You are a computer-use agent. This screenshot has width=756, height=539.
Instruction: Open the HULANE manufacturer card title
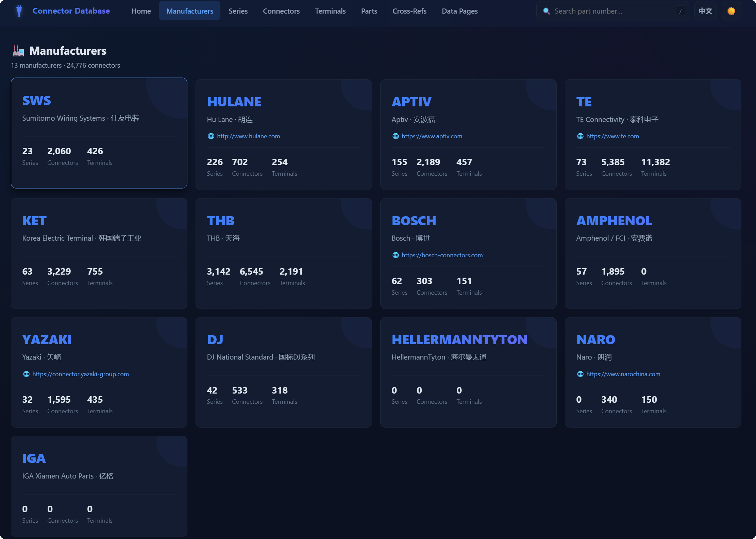(234, 102)
